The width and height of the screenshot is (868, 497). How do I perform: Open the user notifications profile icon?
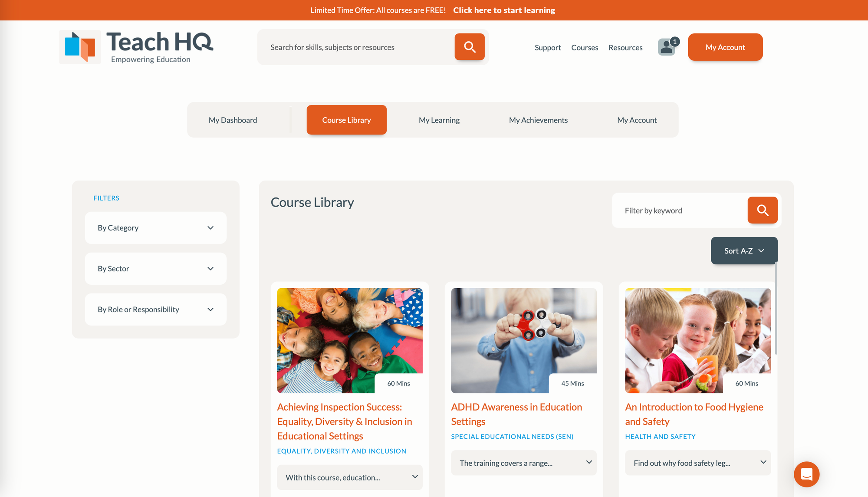pyautogui.click(x=667, y=47)
